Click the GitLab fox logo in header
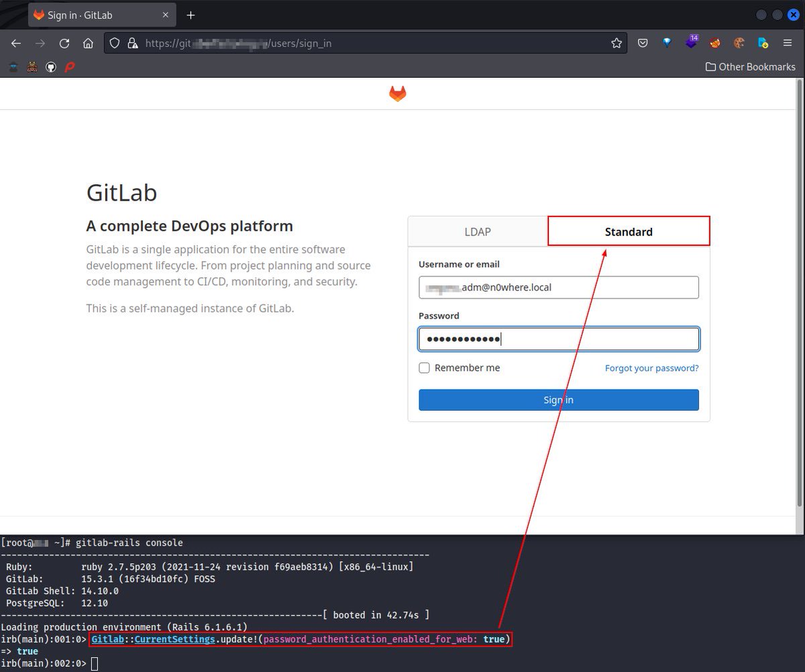Image resolution: width=805 pixels, height=672 pixels. [398, 94]
